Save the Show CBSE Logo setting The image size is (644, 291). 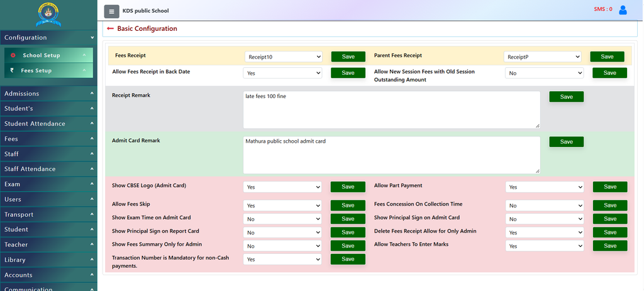(x=348, y=187)
